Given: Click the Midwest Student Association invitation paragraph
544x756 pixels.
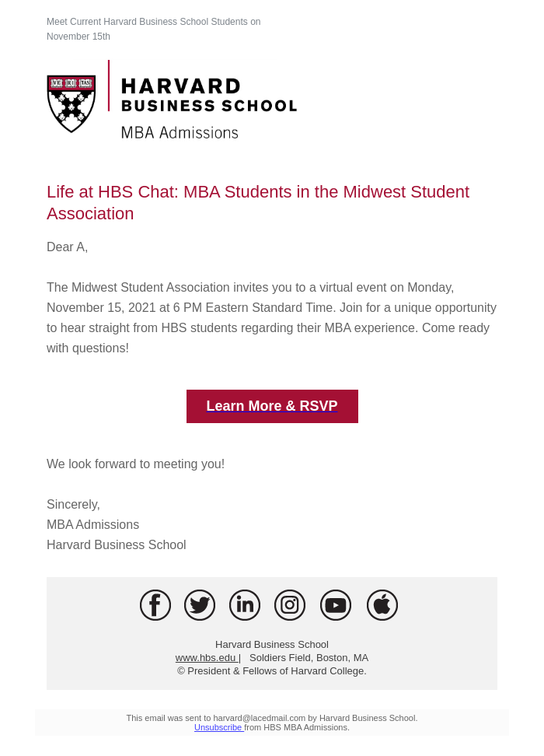Looking at the screenshot, I should [x=271, y=318].
